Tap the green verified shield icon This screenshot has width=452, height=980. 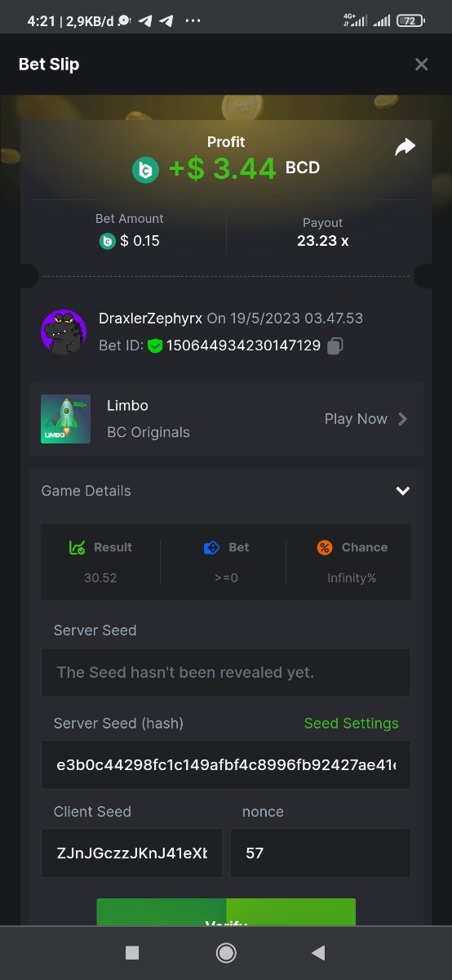pos(155,346)
